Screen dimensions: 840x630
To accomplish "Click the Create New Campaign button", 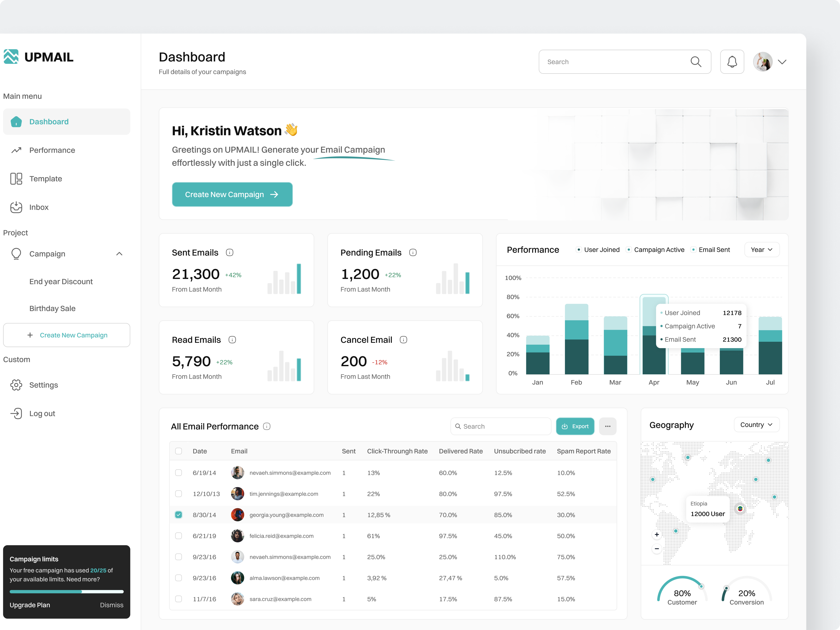I will (232, 194).
